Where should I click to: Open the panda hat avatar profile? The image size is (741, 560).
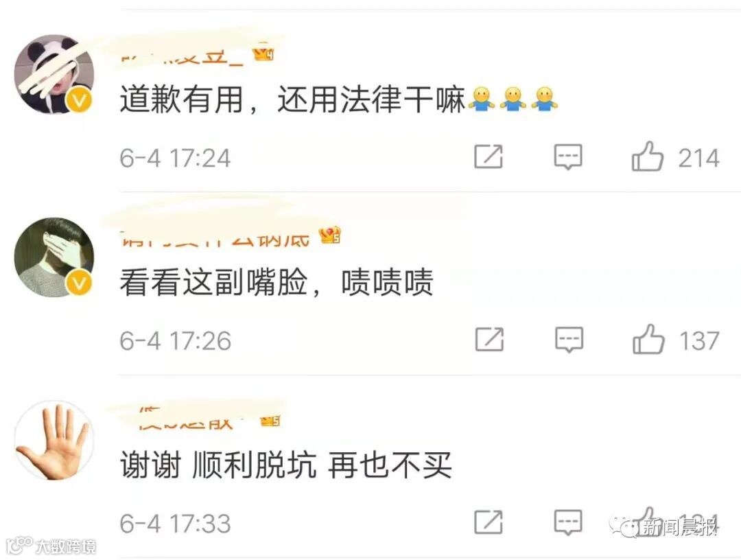54,75
